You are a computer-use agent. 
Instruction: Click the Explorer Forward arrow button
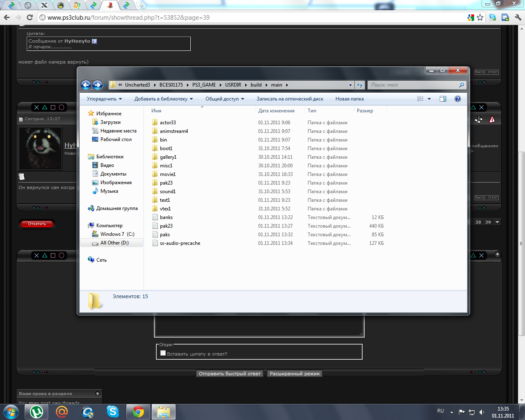click(x=97, y=85)
